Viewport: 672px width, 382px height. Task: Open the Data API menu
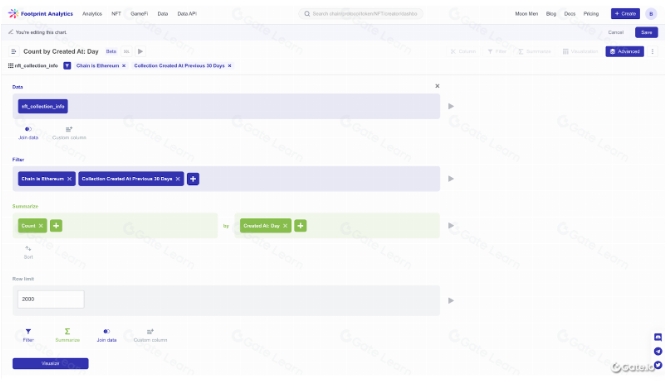[187, 14]
